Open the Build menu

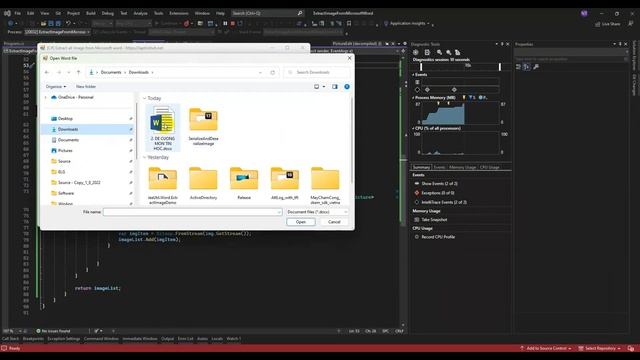click(x=91, y=13)
